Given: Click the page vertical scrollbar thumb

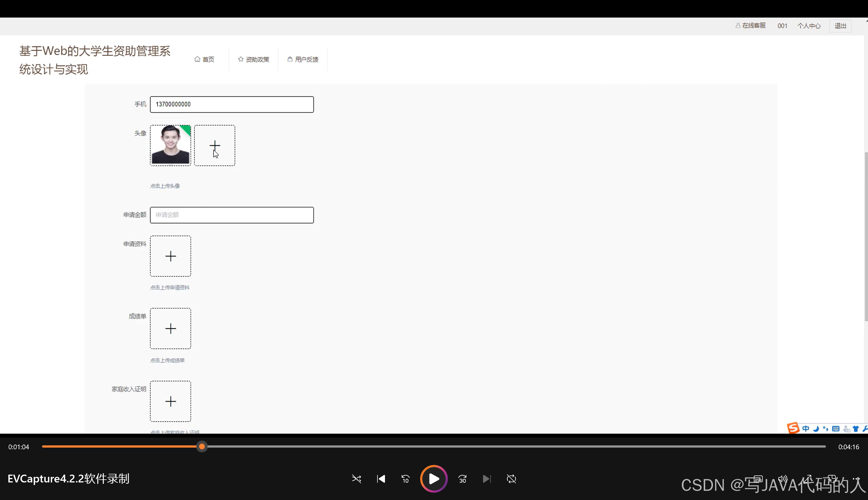Looking at the screenshot, I should (866, 237).
